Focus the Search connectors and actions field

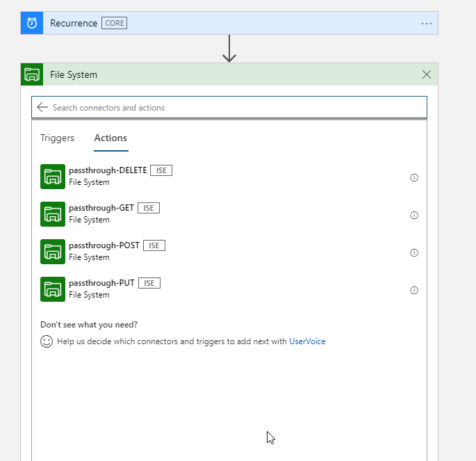click(229, 107)
